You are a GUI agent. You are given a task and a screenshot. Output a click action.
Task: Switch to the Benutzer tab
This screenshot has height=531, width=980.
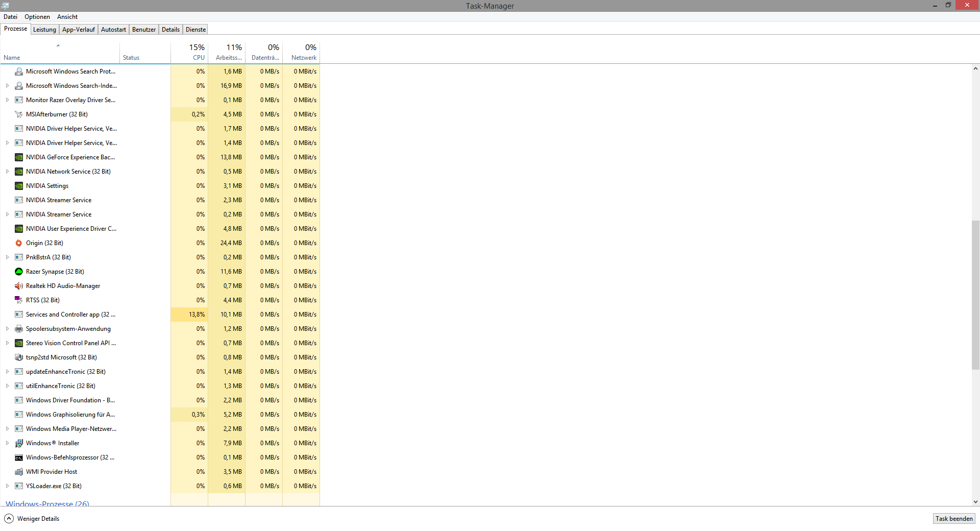[x=144, y=30]
